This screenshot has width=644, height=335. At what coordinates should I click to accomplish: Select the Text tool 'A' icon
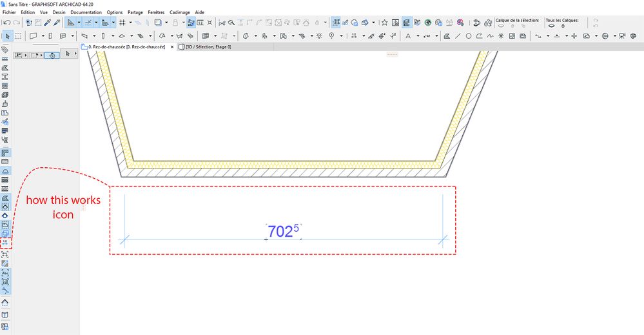(408, 36)
